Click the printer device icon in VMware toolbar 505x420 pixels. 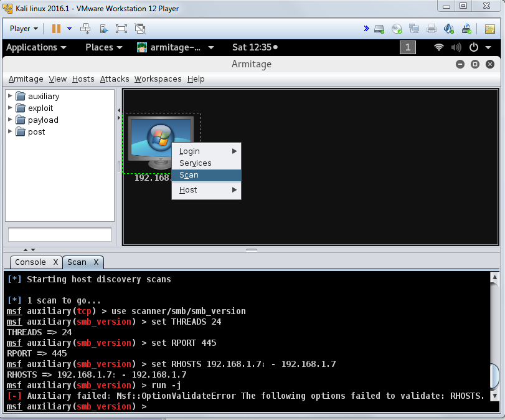point(432,29)
